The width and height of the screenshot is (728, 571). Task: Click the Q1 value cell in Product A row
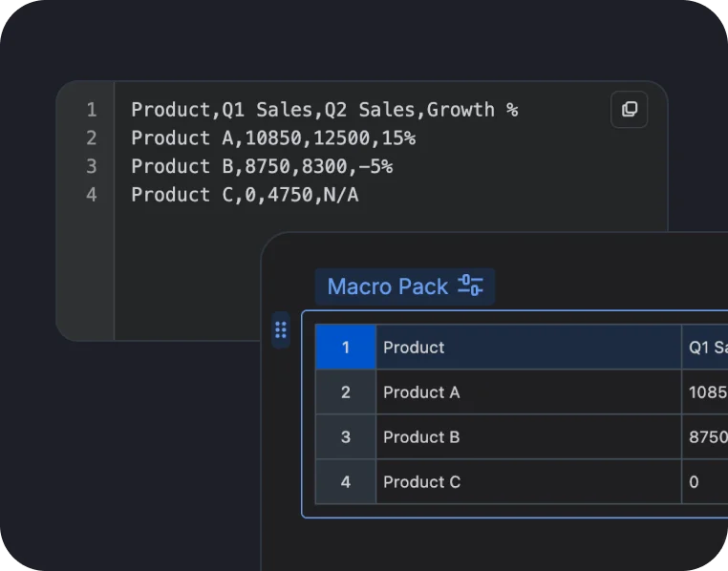(705, 391)
